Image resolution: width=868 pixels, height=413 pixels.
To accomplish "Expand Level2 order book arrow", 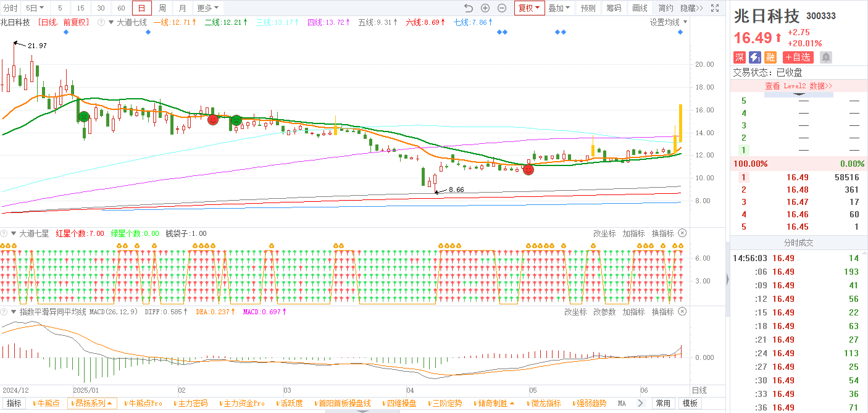I will [798, 95].
